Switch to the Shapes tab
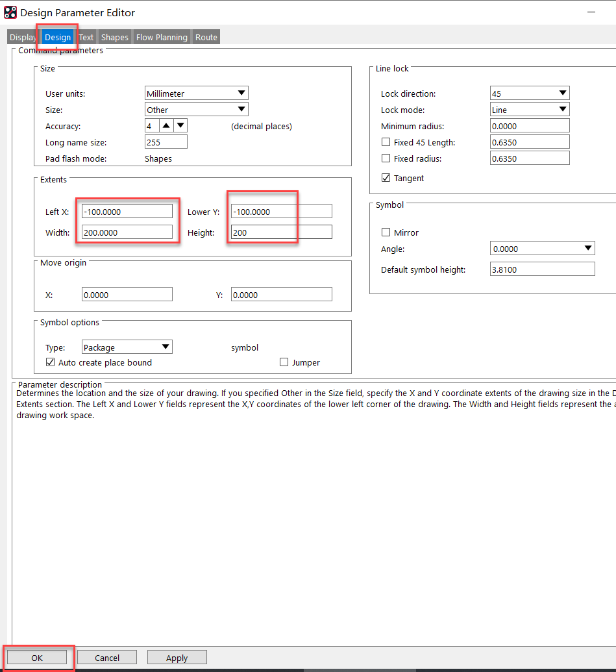Image resolution: width=616 pixels, height=672 pixels. click(x=114, y=37)
